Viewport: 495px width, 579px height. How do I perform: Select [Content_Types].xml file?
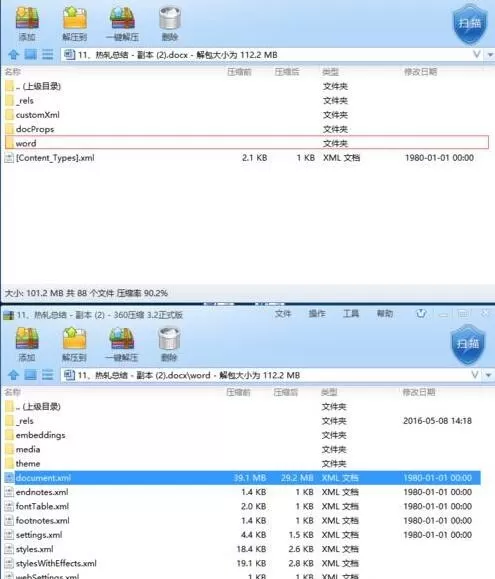(x=247, y=158)
